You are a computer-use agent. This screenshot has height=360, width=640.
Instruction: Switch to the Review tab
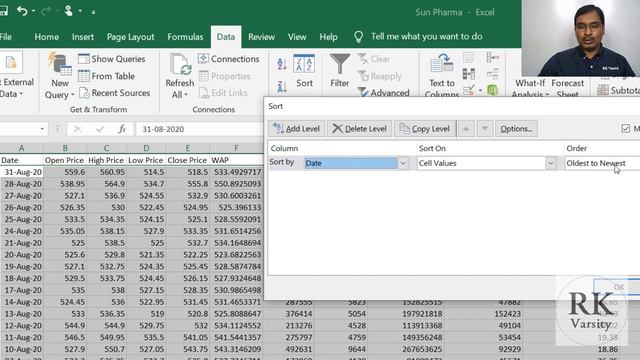click(261, 37)
